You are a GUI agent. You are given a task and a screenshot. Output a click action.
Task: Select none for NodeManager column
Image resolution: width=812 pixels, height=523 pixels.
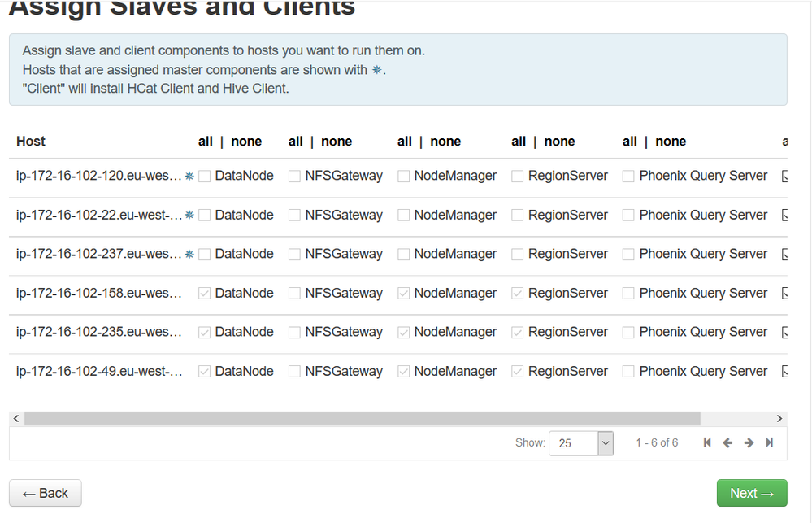click(x=445, y=142)
